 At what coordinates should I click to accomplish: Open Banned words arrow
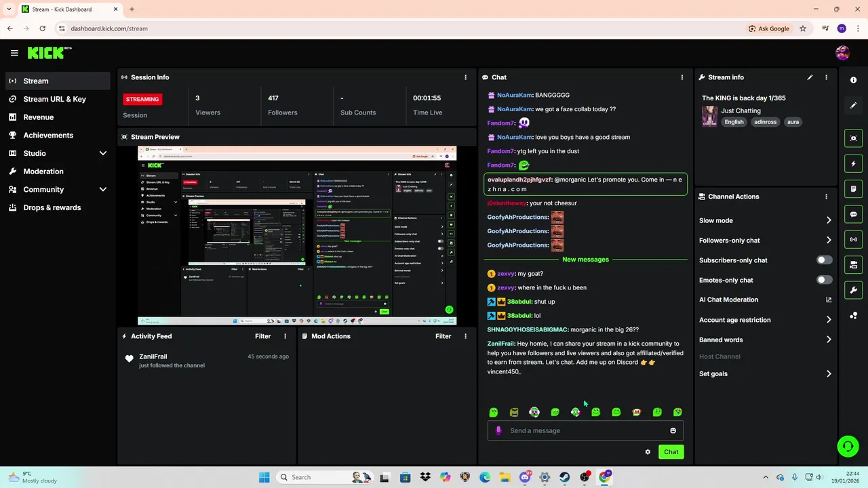(x=829, y=340)
